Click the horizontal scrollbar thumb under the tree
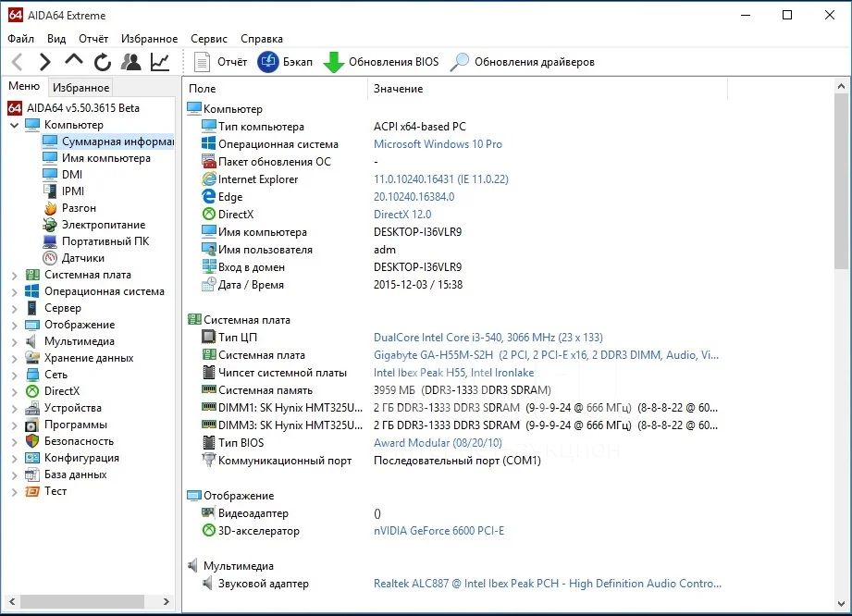The height and width of the screenshot is (616, 852). tap(82, 601)
